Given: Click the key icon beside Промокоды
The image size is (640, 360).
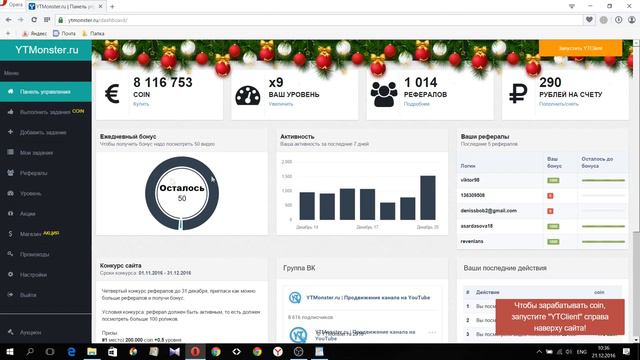Looking at the screenshot, I should (x=11, y=254).
